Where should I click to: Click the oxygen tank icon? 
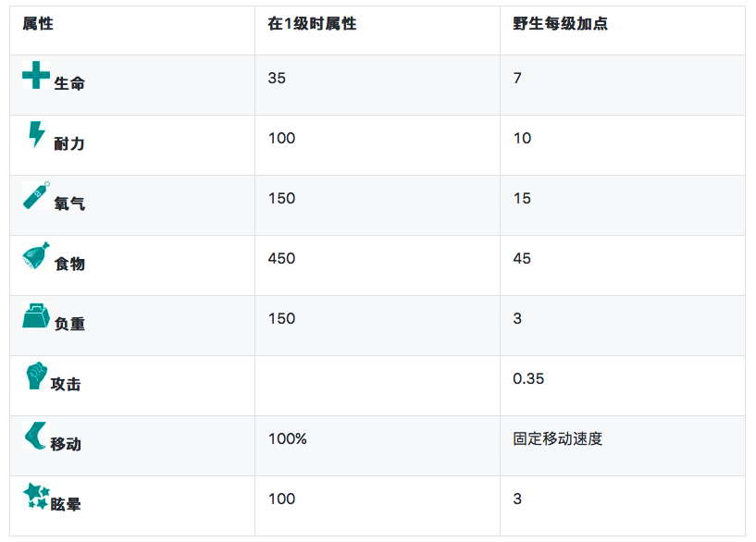tap(36, 195)
